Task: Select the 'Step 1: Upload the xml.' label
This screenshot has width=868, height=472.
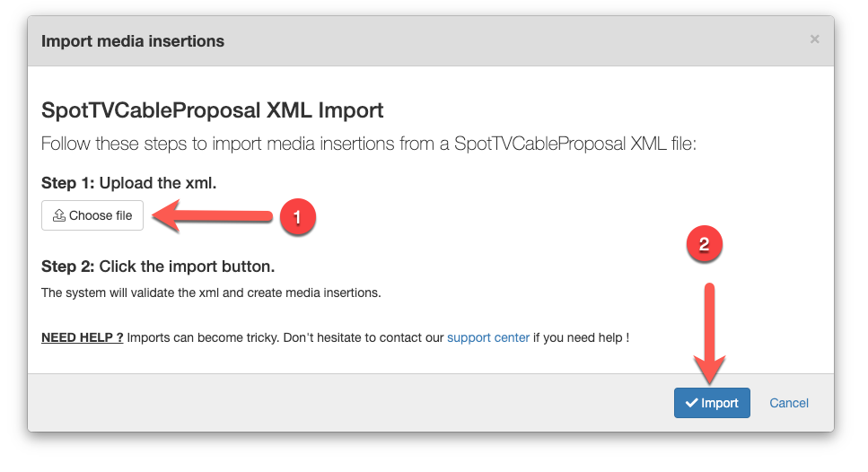Action: click(x=129, y=183)
